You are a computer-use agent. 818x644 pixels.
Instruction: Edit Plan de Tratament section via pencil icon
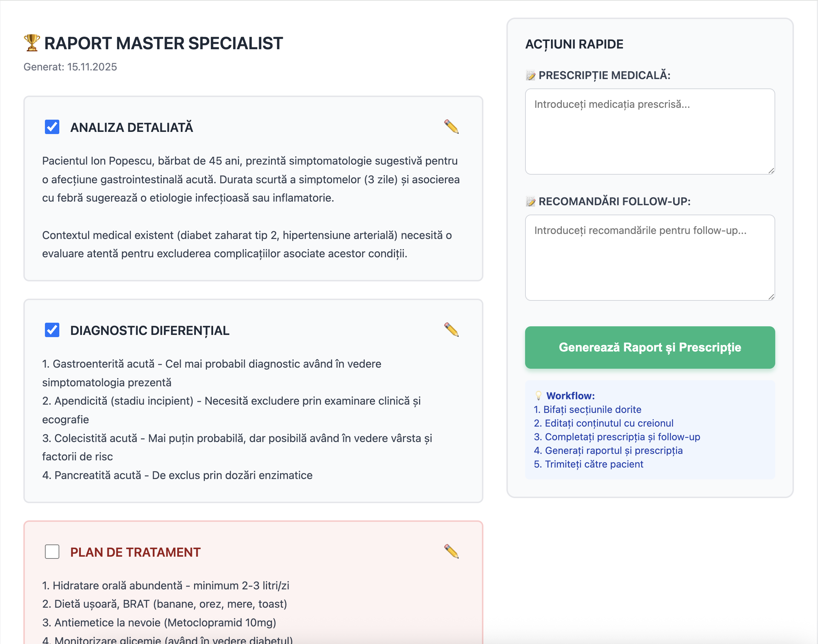[x=451, y=551]
